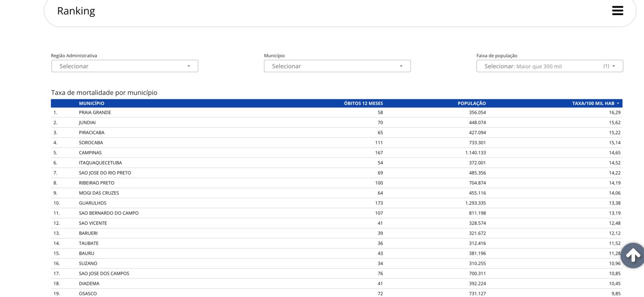Open the hamburger menu icon
Image resolution: width=644 pixels, height=297 pixels.
[x=617, y=11]
